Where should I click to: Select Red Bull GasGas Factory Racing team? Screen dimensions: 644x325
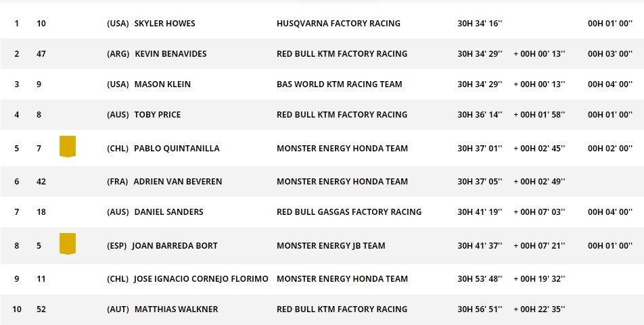349,212
